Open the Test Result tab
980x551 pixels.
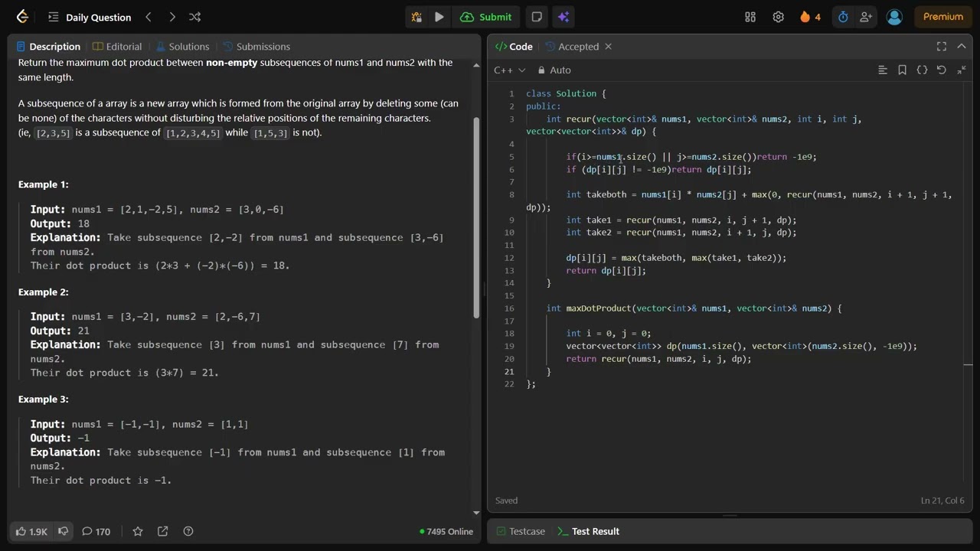point(588,531)
